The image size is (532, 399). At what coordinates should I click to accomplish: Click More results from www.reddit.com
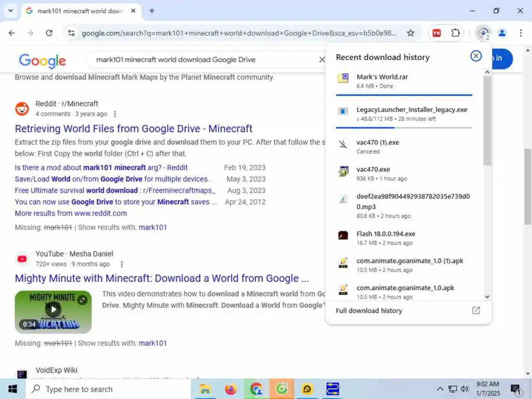tap(71, 214)
